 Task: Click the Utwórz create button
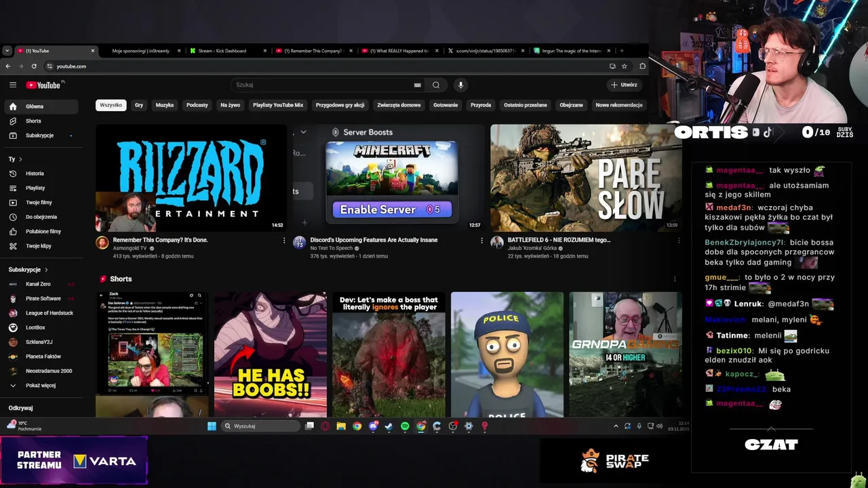[x=624, y=85]
